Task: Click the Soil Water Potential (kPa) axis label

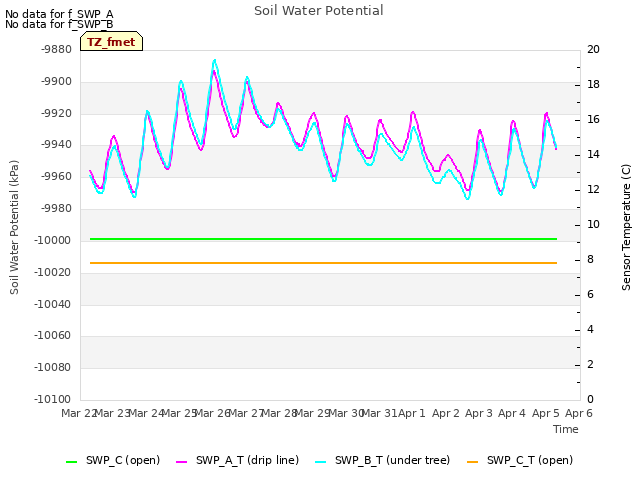Action: [x=14, y=227]
